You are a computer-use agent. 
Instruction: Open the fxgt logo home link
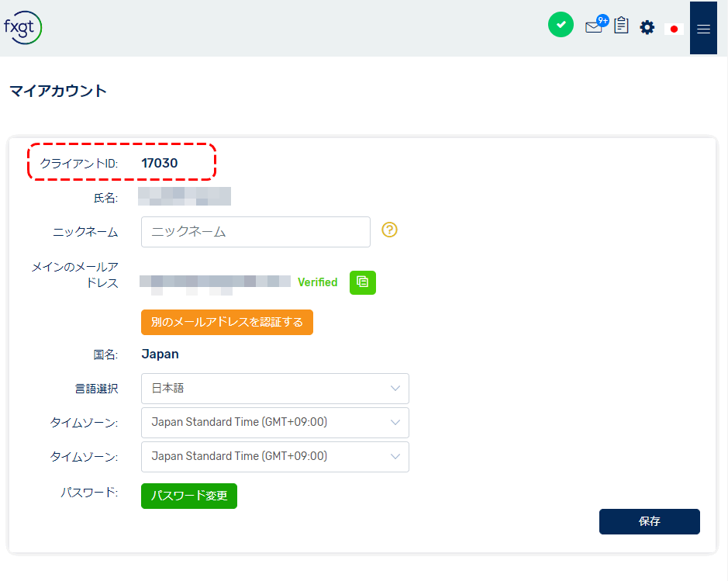click(22, 27)
